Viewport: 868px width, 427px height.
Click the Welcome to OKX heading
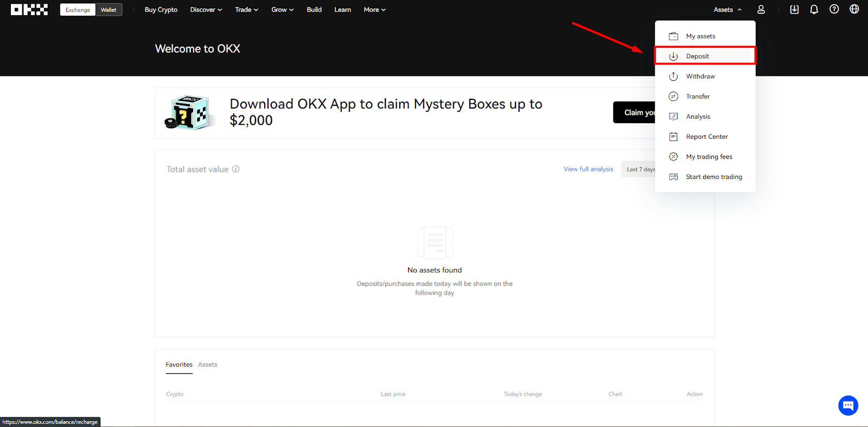(x=197, y=49)
